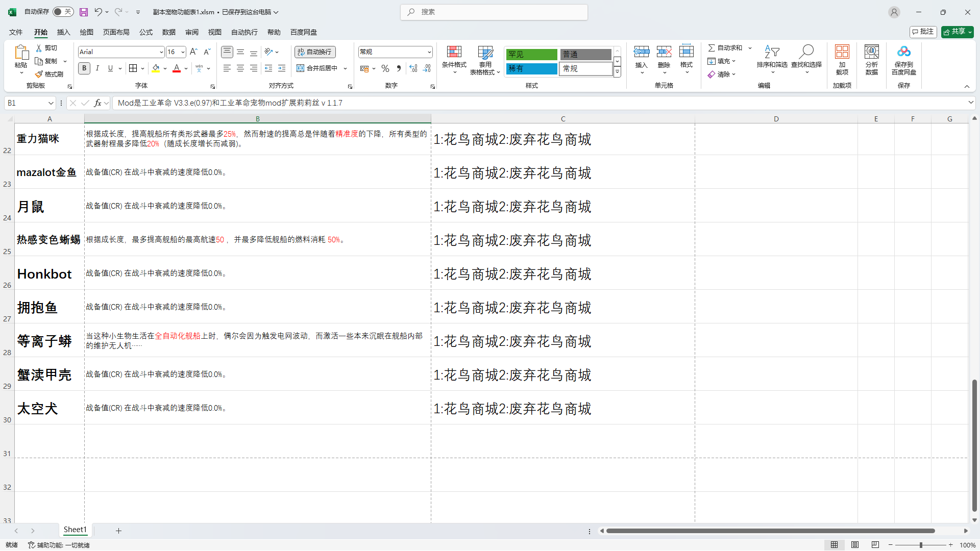Toggle underline formatting

pos(110,68)
